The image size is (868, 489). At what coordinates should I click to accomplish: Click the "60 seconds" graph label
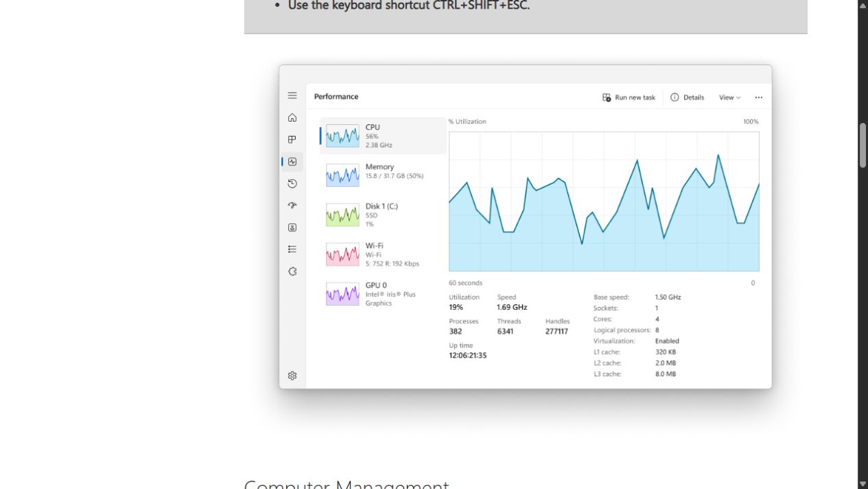click(x=466, y=283)
